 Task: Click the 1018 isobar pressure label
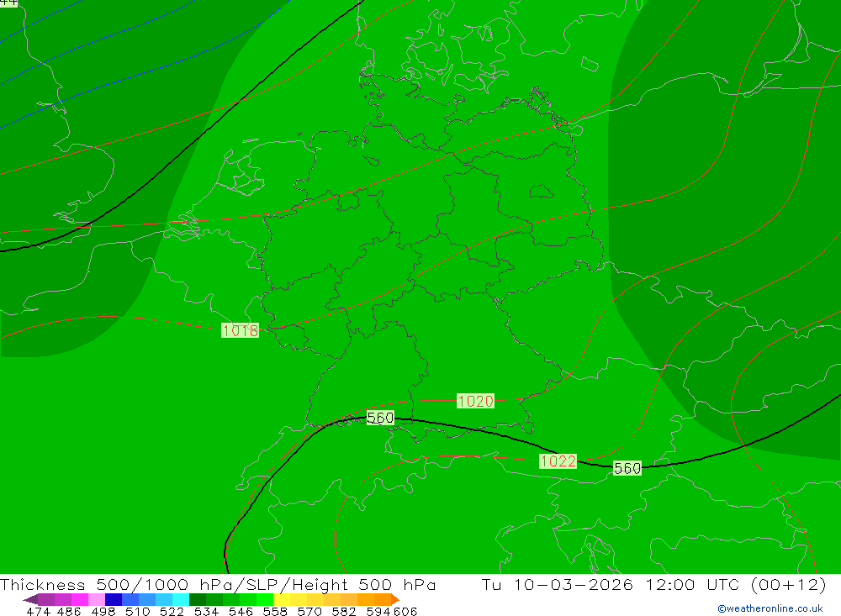click(x=241, y=330)
